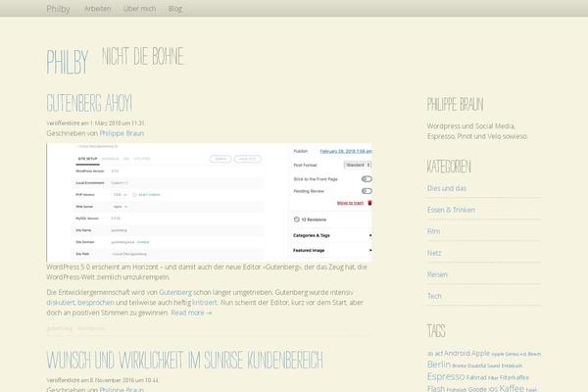Open the Gutenberg Ahoy! post title
588x392 pixels.
(x=89, y=103)
